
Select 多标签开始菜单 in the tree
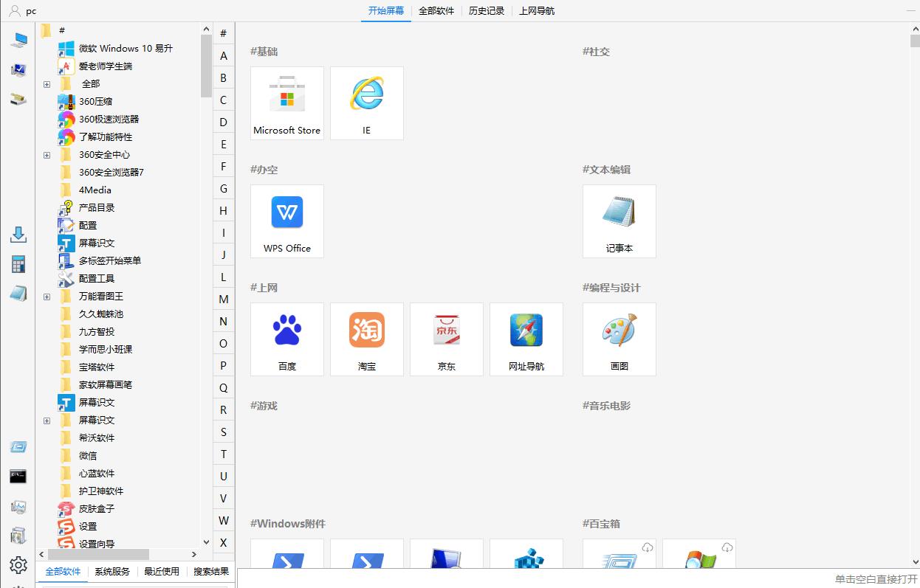[110, 260]
